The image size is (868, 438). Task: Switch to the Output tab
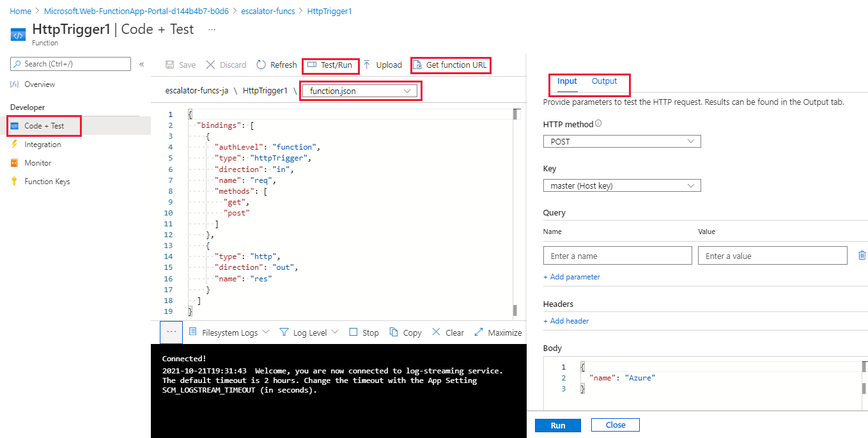pyautogui.click(x=605, y=81)
